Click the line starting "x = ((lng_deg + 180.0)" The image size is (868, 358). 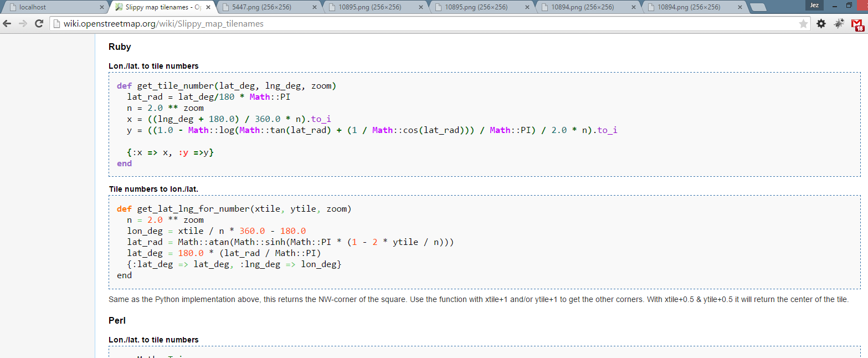(x=229, y=119)
